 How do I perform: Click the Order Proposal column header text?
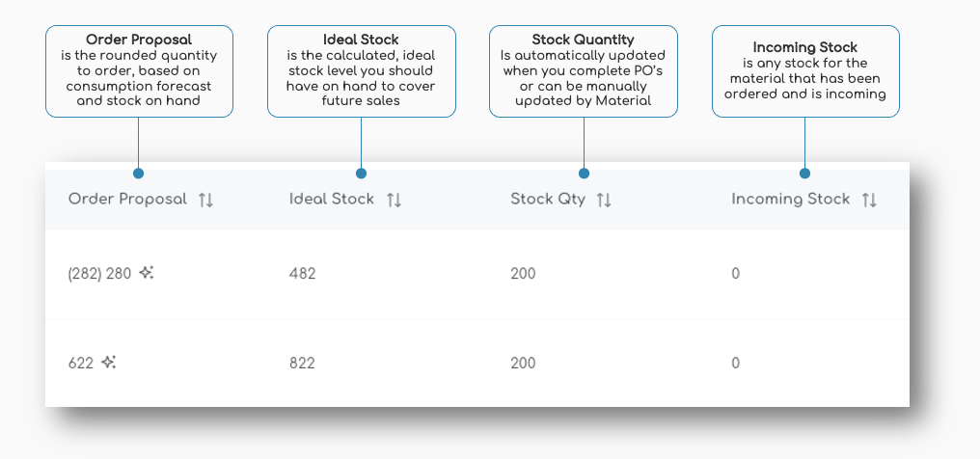point(127,200)
